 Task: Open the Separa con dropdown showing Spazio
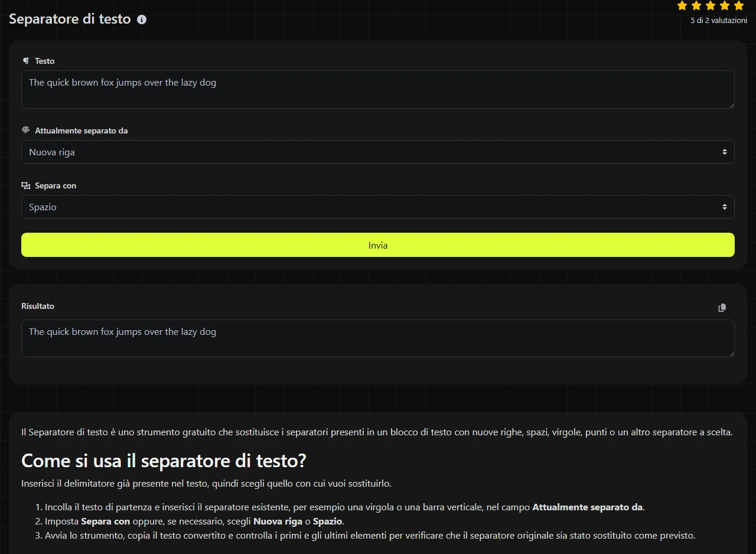378,207
